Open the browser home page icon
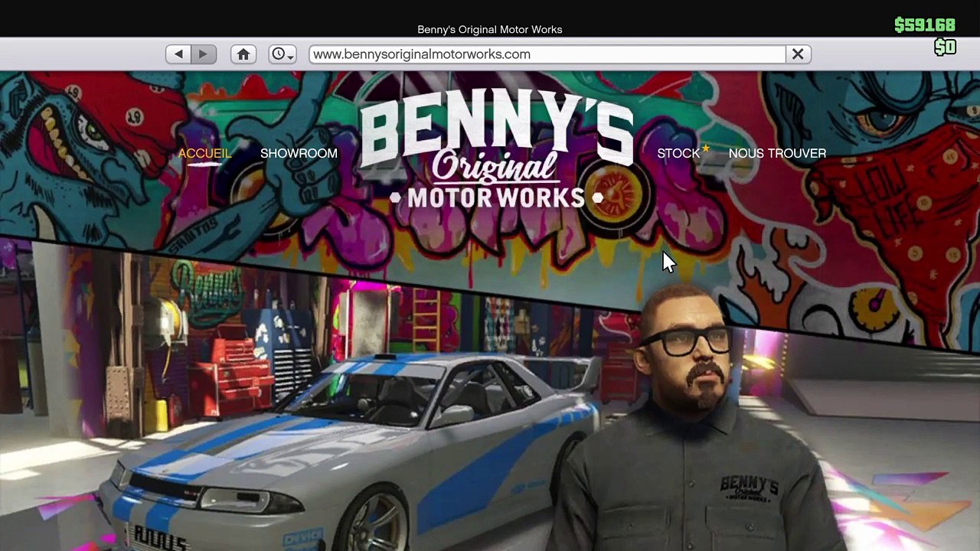 click(x=243, y=54)
